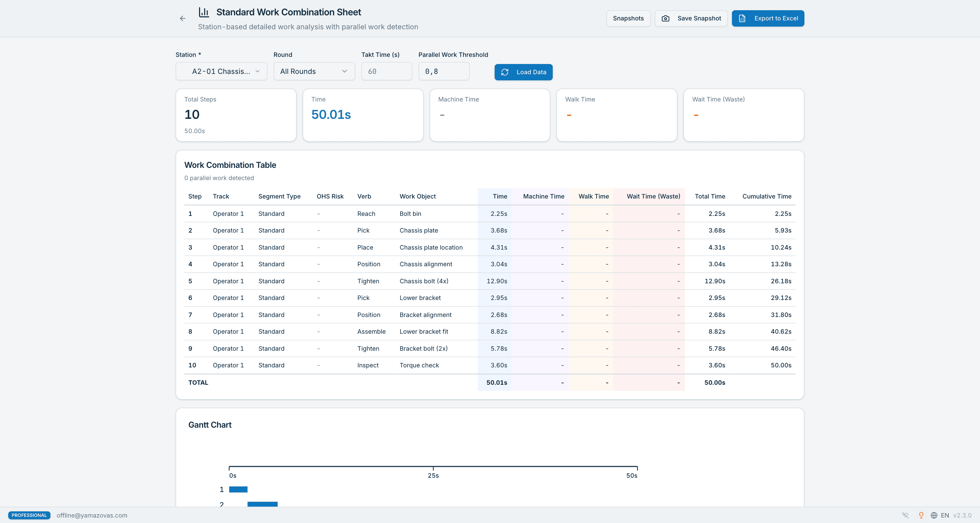Open the Station dropdown
This screenshot has width=980, height=523.
(222, 71)
